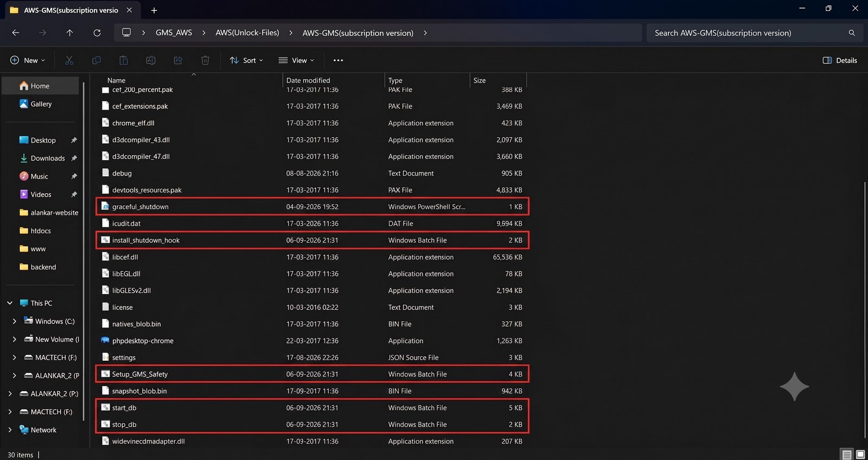
Task: Refresh the current folder view
Action: [x=97, y=33]
